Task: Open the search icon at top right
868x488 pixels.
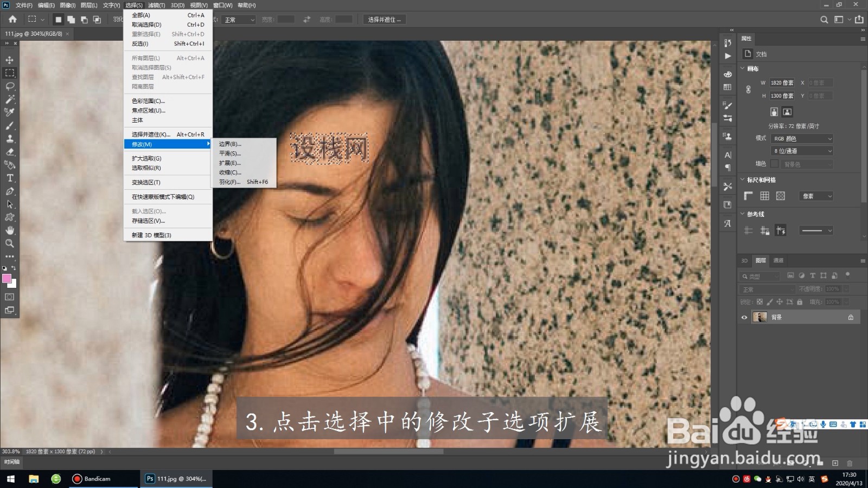Action: point(824,20)
